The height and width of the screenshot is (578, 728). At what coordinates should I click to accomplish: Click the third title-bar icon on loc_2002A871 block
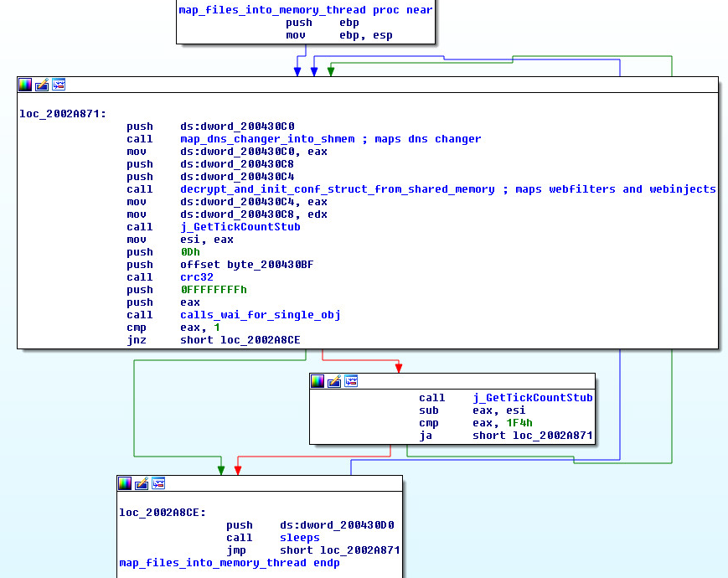pyautogui.click(x=59, y=85)
